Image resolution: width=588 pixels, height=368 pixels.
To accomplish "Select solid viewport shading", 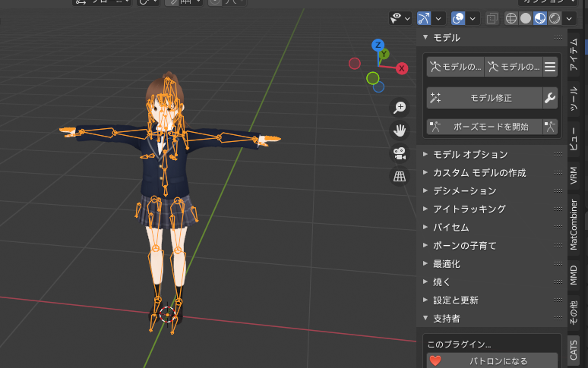I will point(526,18).
